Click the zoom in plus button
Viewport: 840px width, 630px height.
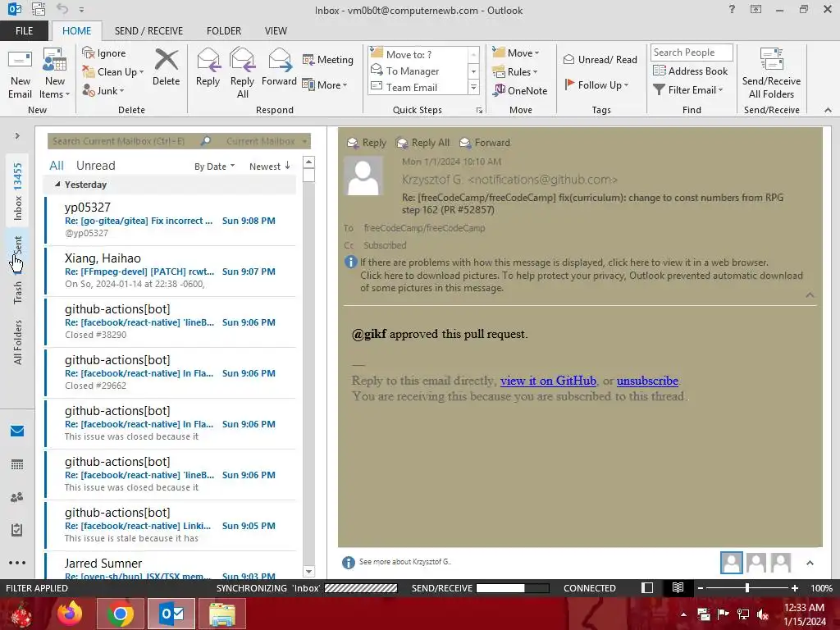point(794,587)
